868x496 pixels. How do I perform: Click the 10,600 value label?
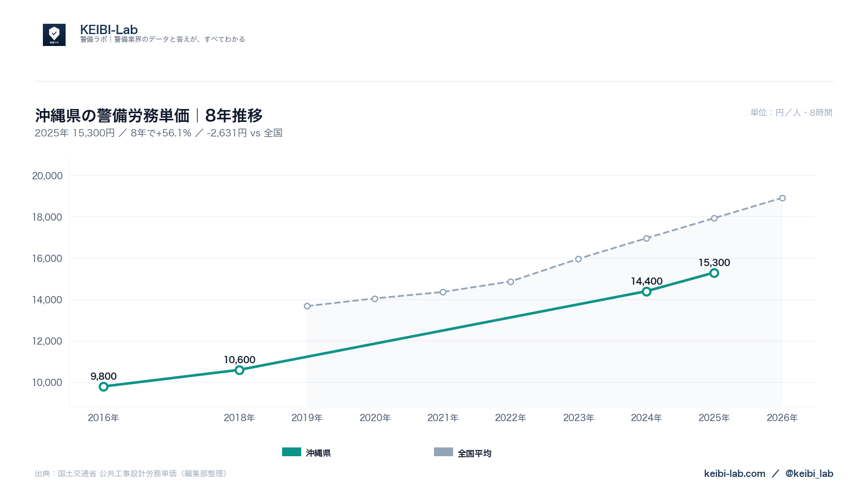click(x=239, y=360)
